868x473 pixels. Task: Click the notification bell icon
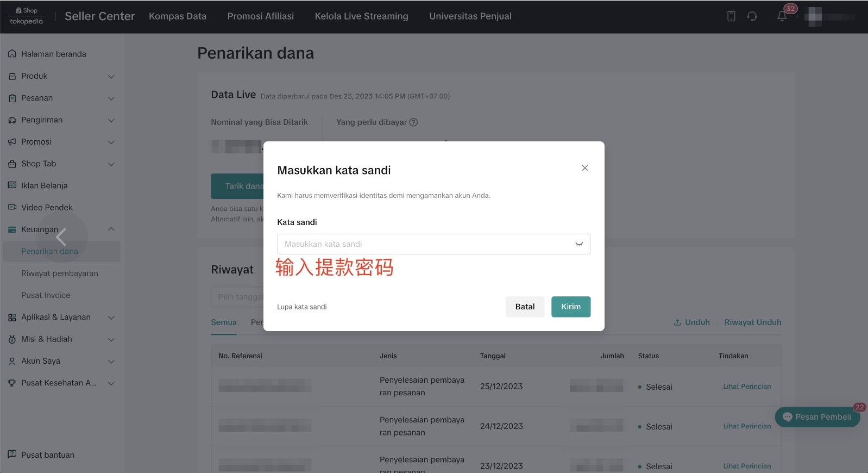pyautogui.click(x=782, y=16)
